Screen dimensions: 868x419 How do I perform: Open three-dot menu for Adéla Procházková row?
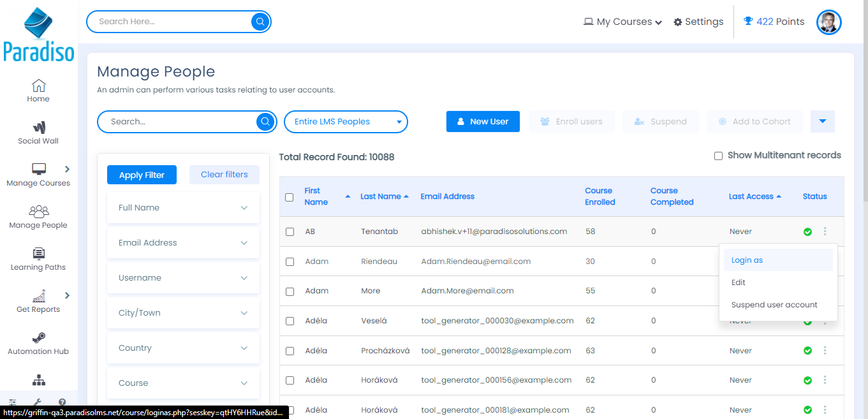pos(825,350)
